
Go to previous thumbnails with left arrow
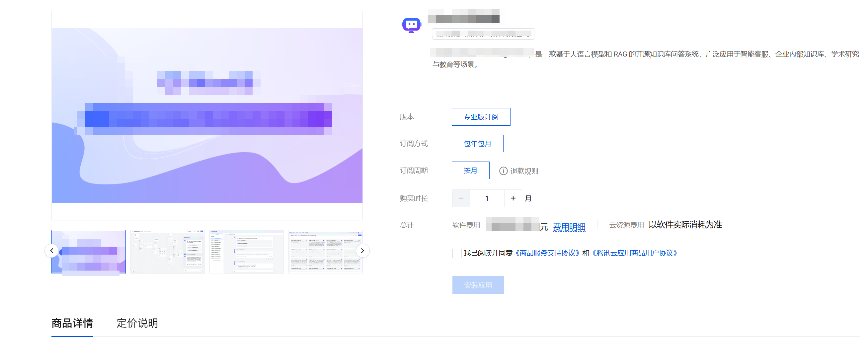[51, 251]
